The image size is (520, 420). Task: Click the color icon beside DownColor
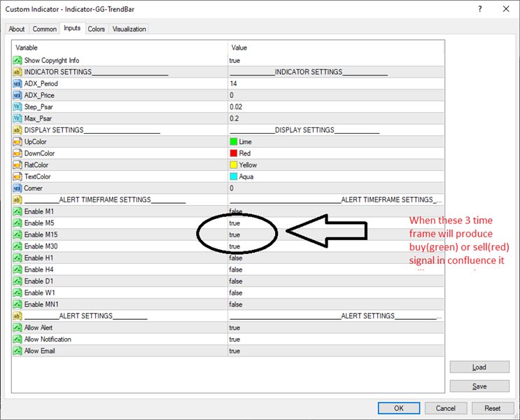(x=17, y=153)
